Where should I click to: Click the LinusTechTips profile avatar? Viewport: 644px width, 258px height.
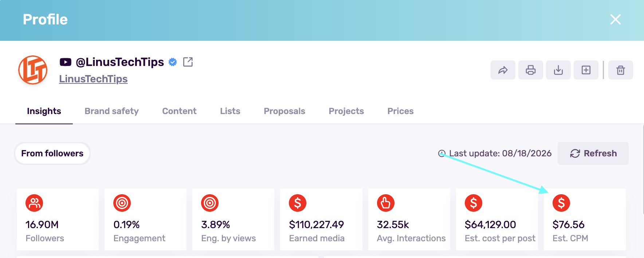pos(33,70)
